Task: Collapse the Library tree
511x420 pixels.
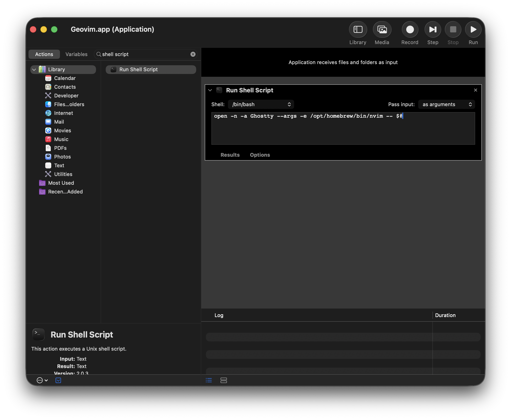Action: coord(34,70)
